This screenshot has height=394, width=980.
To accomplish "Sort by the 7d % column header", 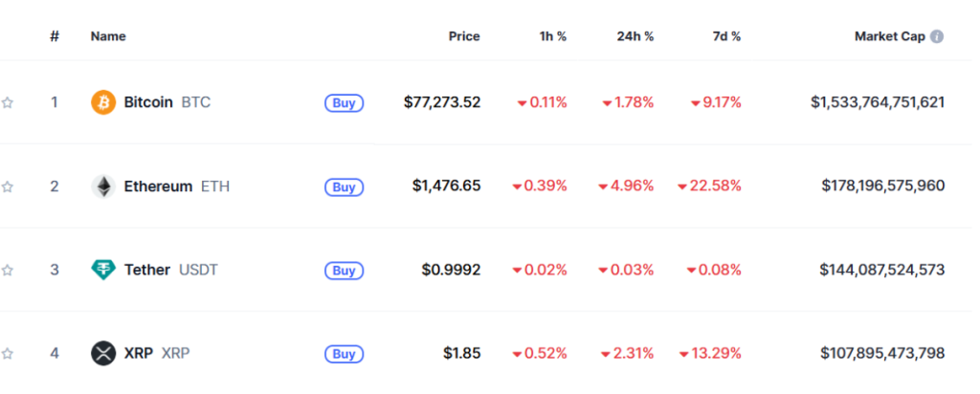I will coord(726,36).
